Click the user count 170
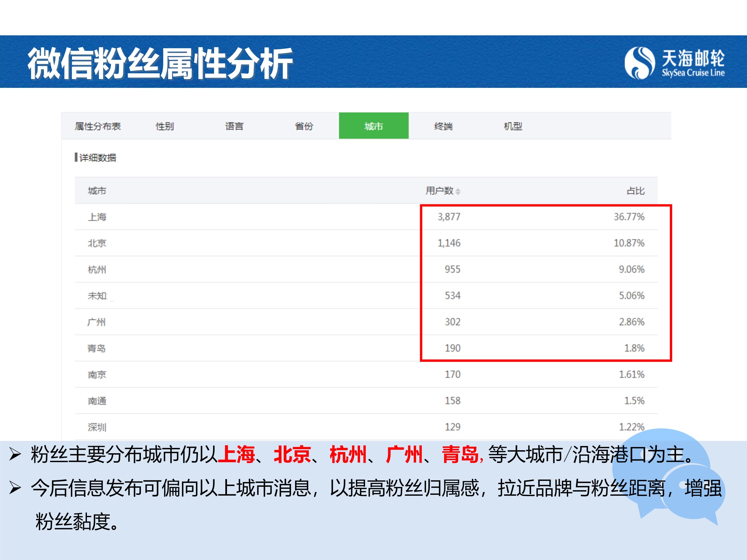Viewport: 747px width, 560px height. pos(452,375)
